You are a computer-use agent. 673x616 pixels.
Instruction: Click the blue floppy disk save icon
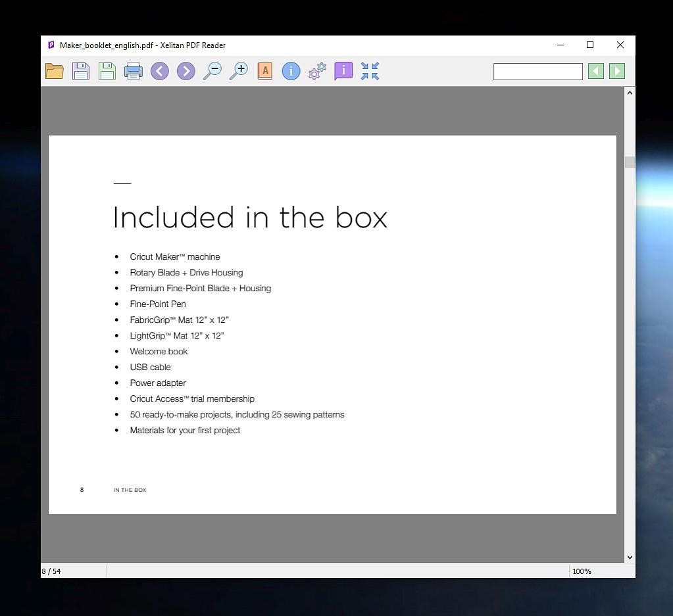point(81,71)
